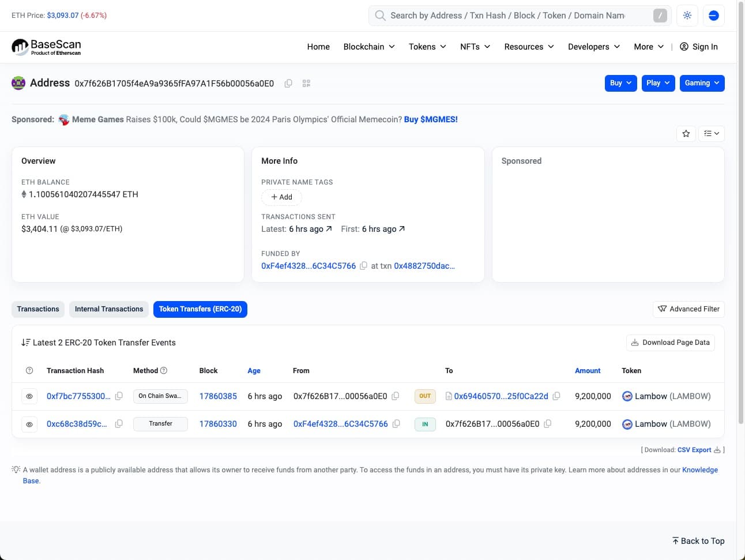Click the BaseScan logo

tap(46, 47)
